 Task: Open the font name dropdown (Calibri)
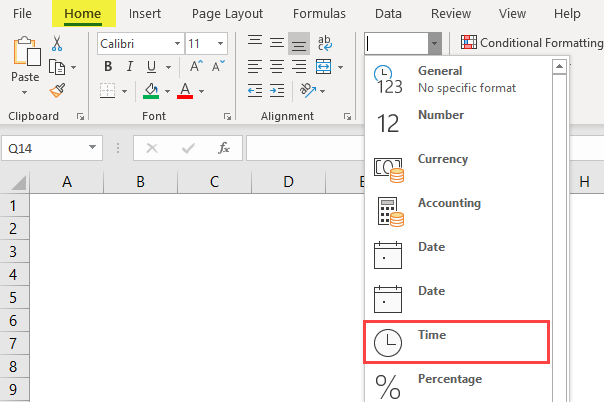[177, 44]
